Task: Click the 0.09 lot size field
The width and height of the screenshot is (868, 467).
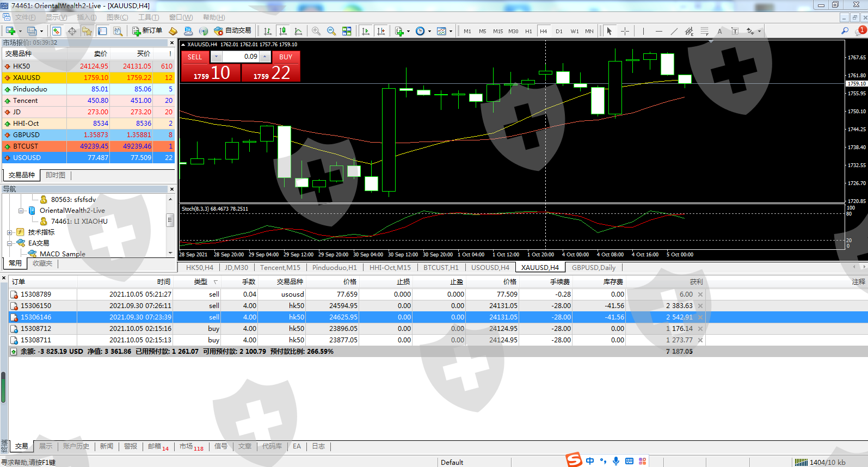Action: click(241, 57)
